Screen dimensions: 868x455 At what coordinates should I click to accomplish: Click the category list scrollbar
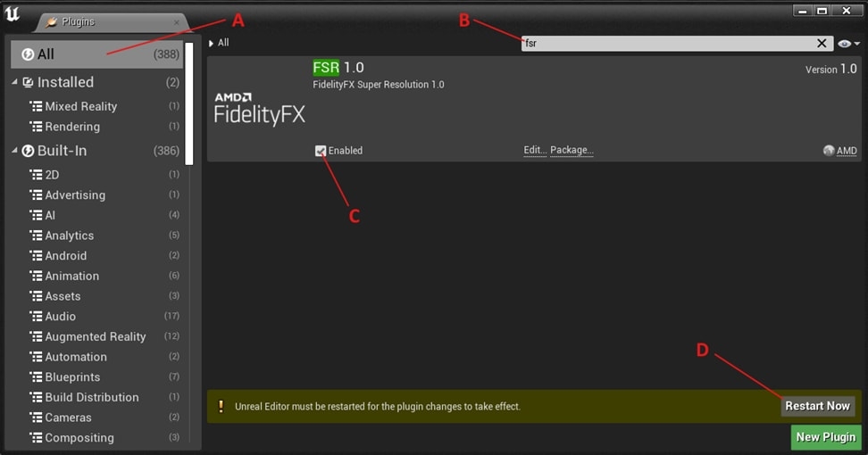click(189, 103)
